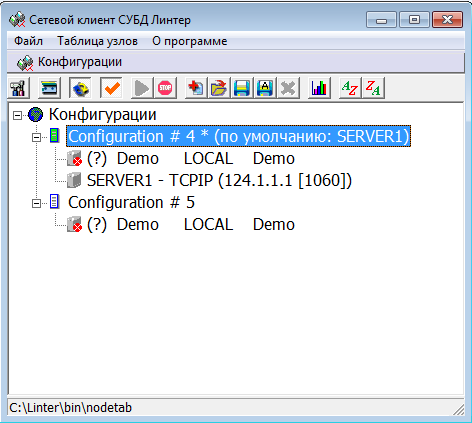
Task: Click the connection card toolbar icon
Action: (49, 88)
